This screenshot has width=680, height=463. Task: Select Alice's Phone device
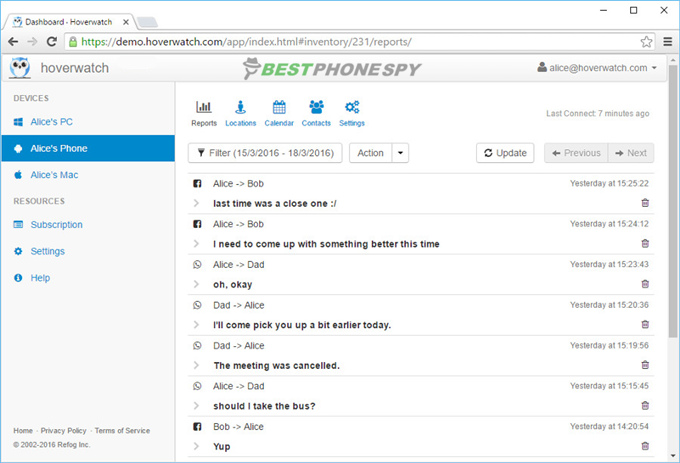click(88, 148)
